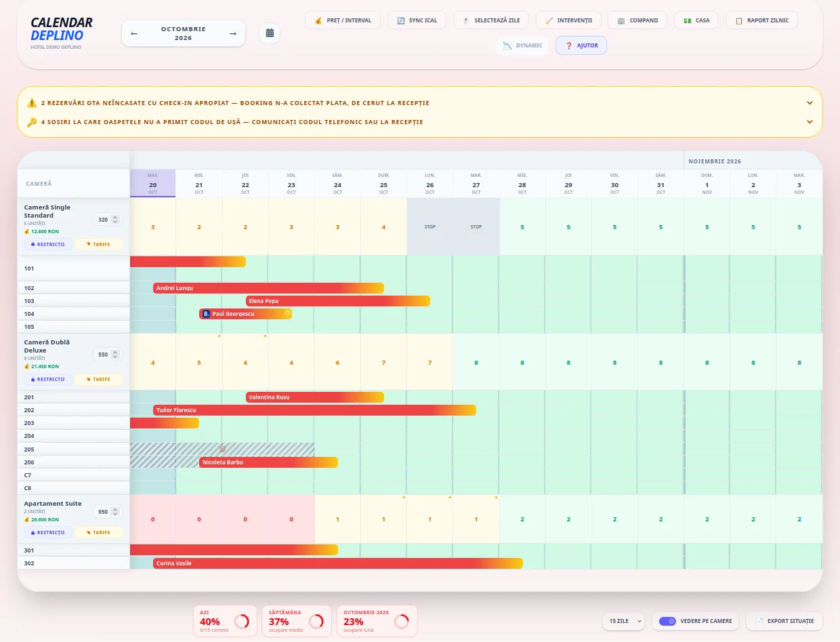This screenshot has width=840, height=642.
Task: Toggle the Dynamic pricing button
Action: (x=522, y=45)
